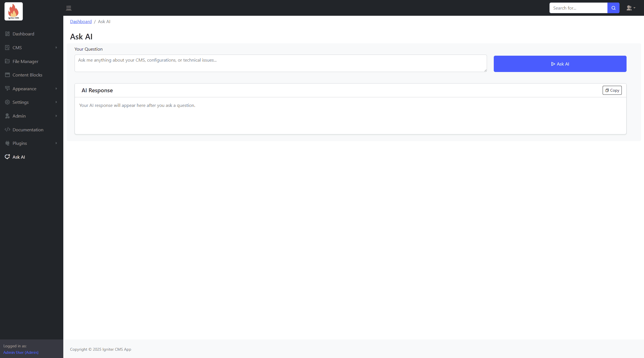644x358 pixels.
Task: Click the Igniter CMS flame logo
Action: click(14, 11)
